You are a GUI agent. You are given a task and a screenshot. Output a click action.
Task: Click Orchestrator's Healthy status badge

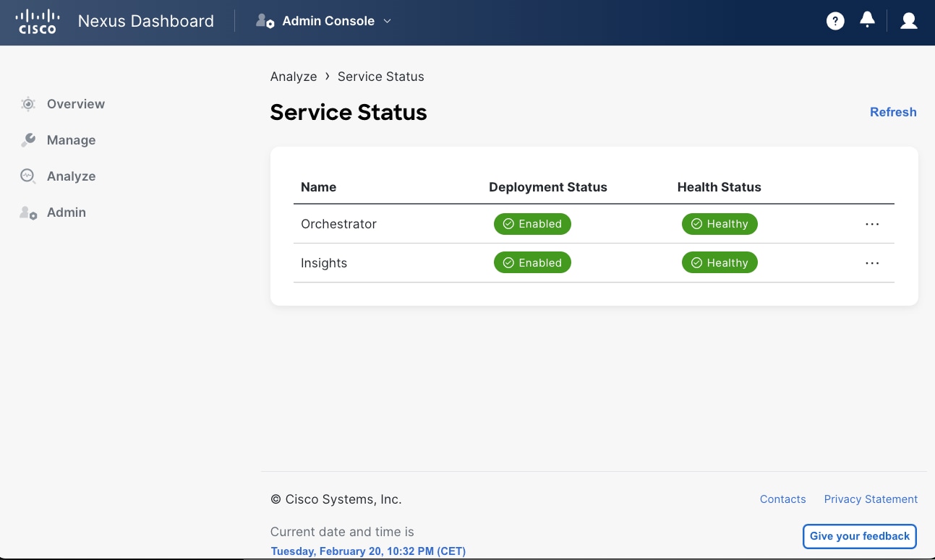point(720,224)
